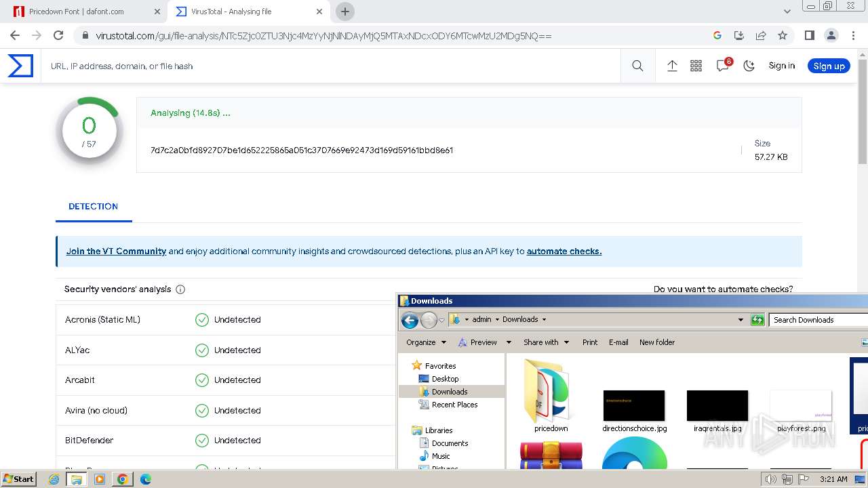Click the refresh icon in Downloads window
This screenshot has width=868, height=488.
[x=757, y=320]
